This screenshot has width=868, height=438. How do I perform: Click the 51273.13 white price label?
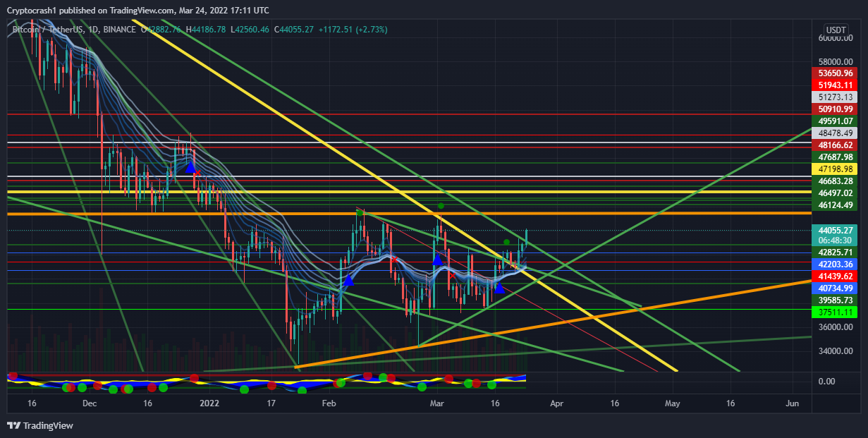[x=835, y=97]
